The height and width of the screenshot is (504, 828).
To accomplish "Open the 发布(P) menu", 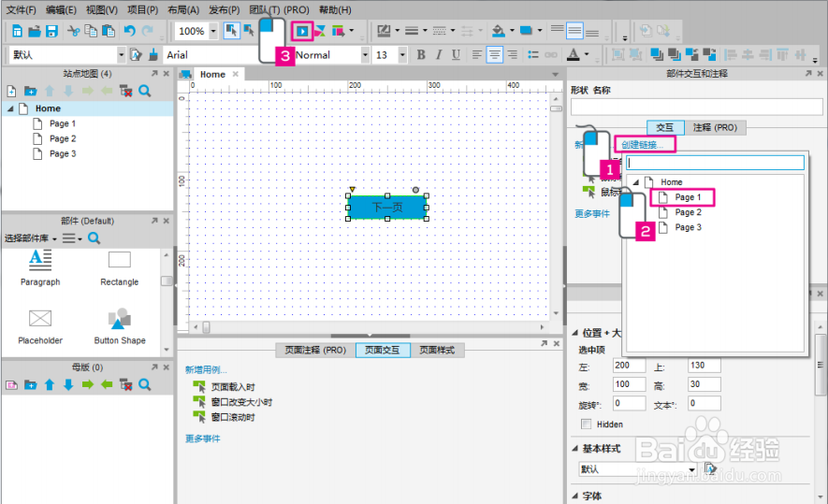I will pyautogui.click(x=224, y=10).
